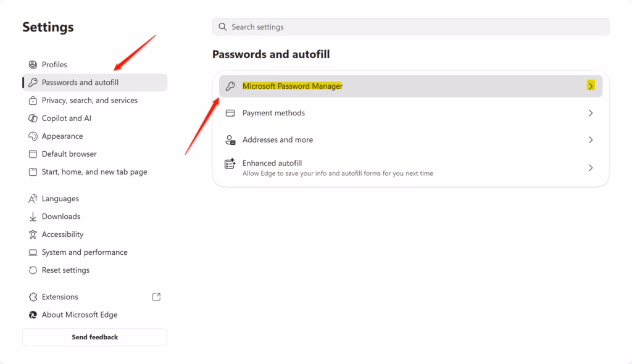632x364 pixels.
Task: Expand Addresses and more chevron
Action: tap(591, 140)
